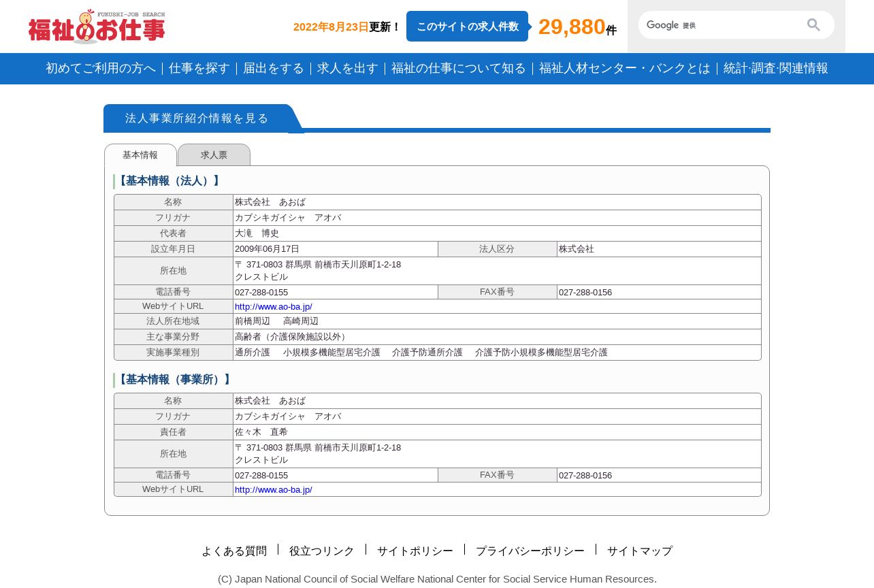Click the 2022年8月23日 update date
The image size is (874, 588).
click(331, 27)
